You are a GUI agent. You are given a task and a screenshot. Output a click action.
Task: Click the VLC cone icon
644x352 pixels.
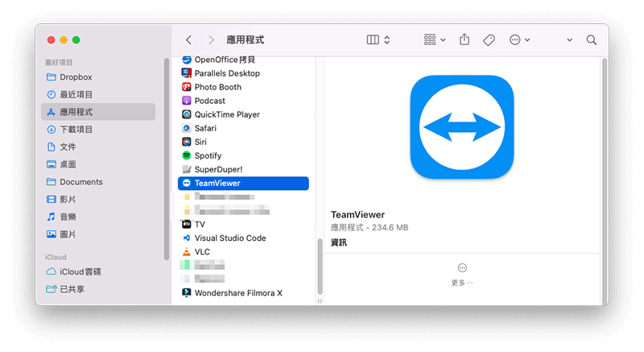[x=187, y=252]
